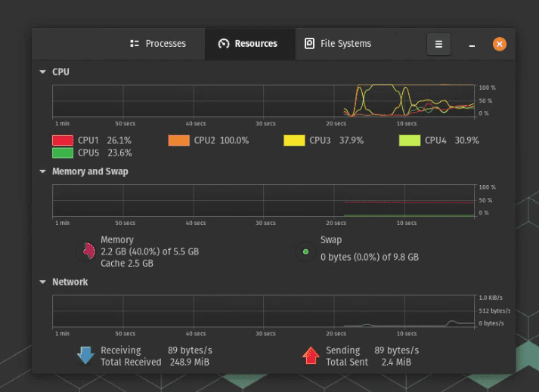Click the Network section heading label

tap(70, 282)
